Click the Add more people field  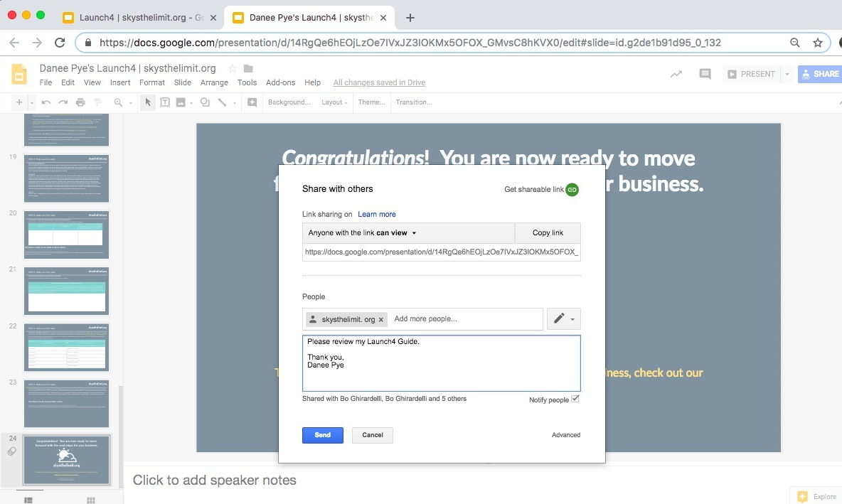click(x=465, y=319)
